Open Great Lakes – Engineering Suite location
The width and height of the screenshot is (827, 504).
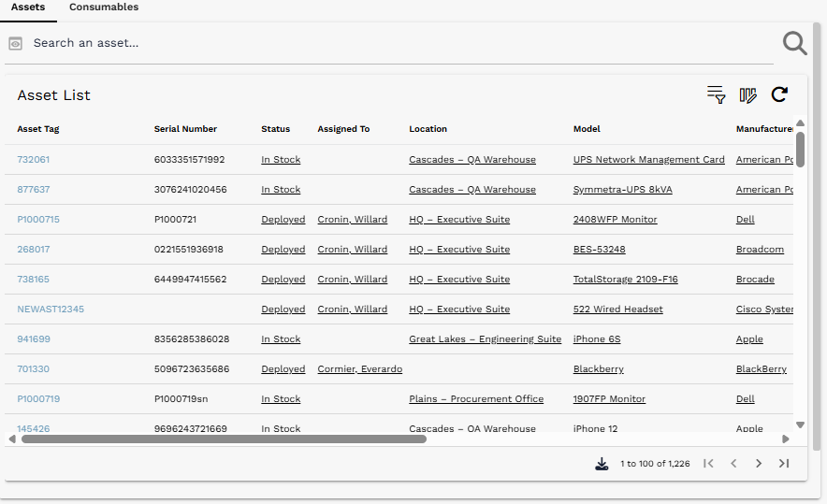(x=485, y=339)
